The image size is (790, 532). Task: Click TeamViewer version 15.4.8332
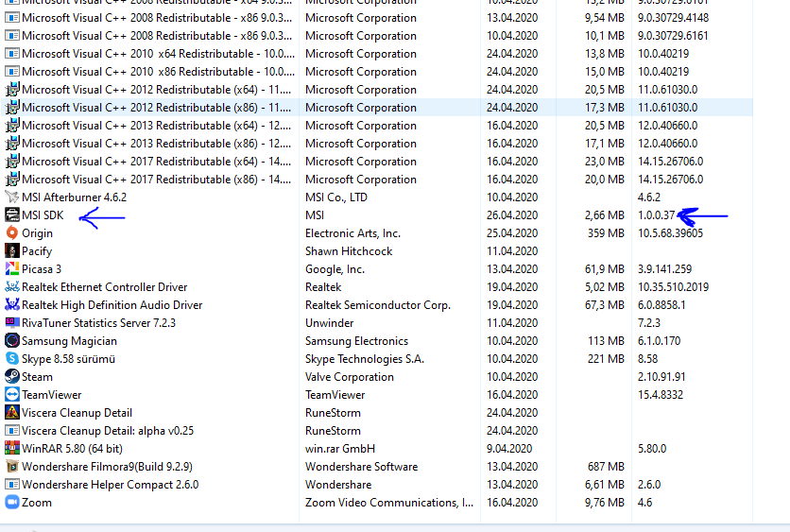[x=661, y=395]
